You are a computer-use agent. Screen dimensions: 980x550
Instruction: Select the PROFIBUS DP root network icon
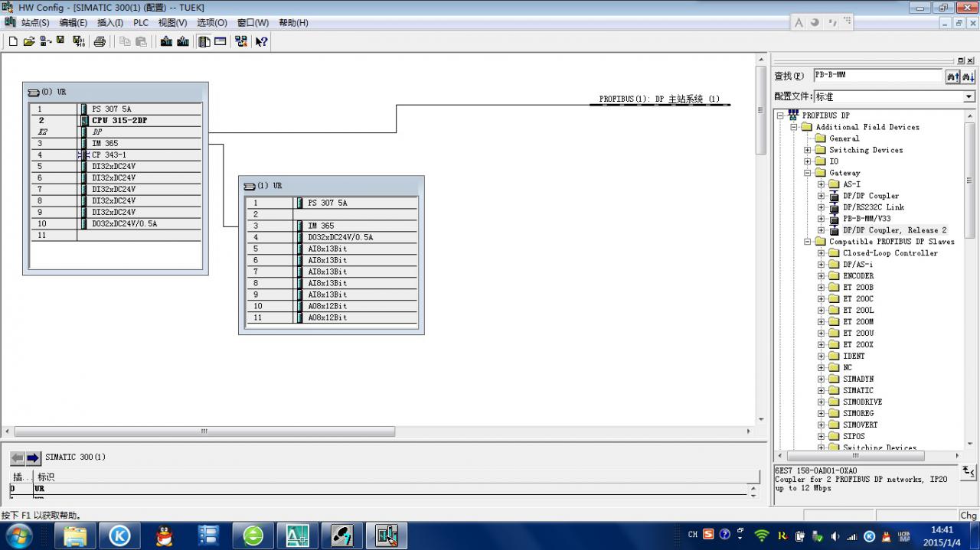(792, 116)
